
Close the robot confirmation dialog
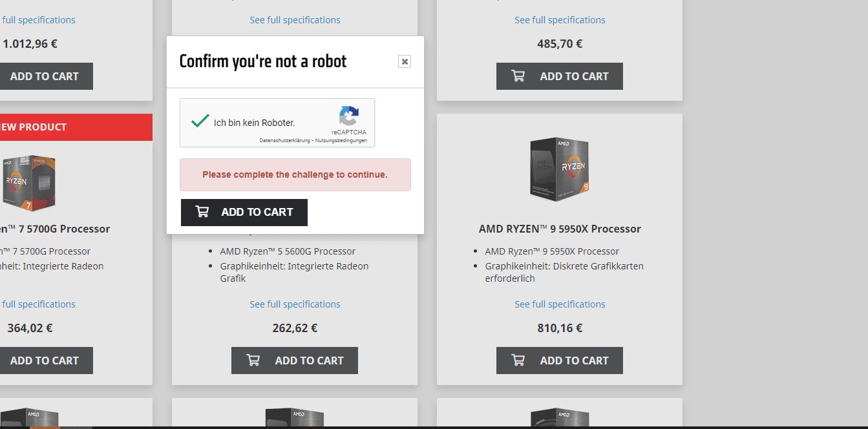pos(405,61)
